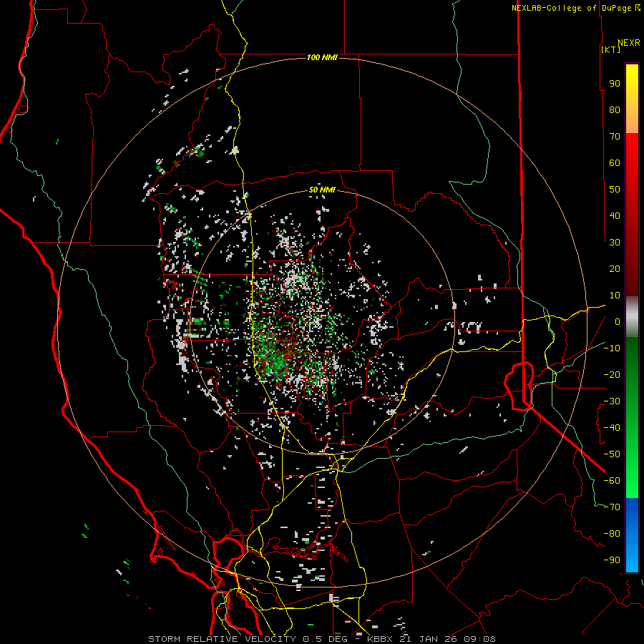Click the positive 50 knot scale value

615,190
